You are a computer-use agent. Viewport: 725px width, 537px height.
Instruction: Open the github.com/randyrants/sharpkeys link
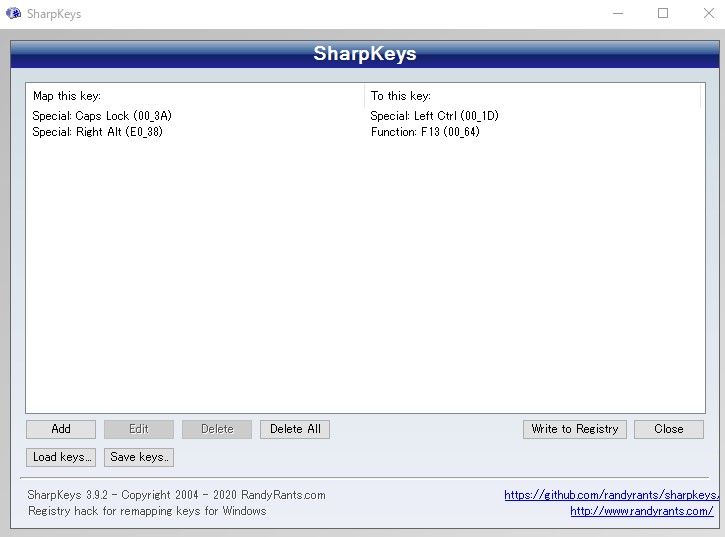tap(611, 495)
